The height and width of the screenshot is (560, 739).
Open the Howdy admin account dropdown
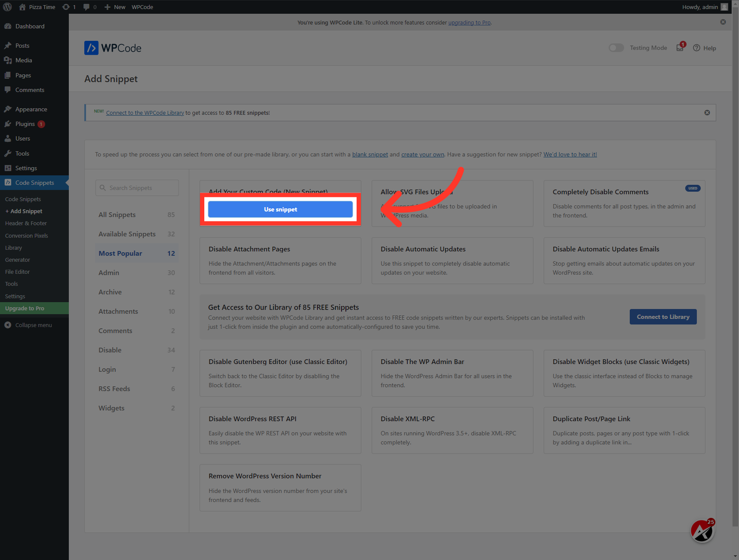coord(700,7)
